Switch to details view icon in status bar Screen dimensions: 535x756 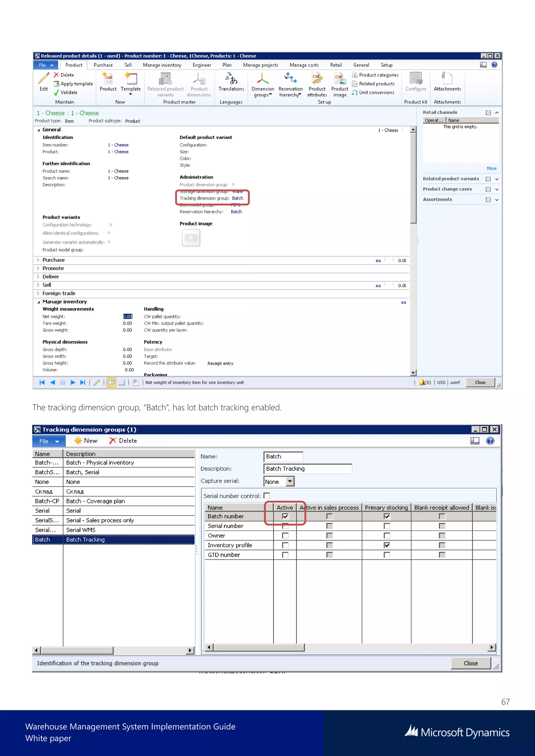point(111,382)
